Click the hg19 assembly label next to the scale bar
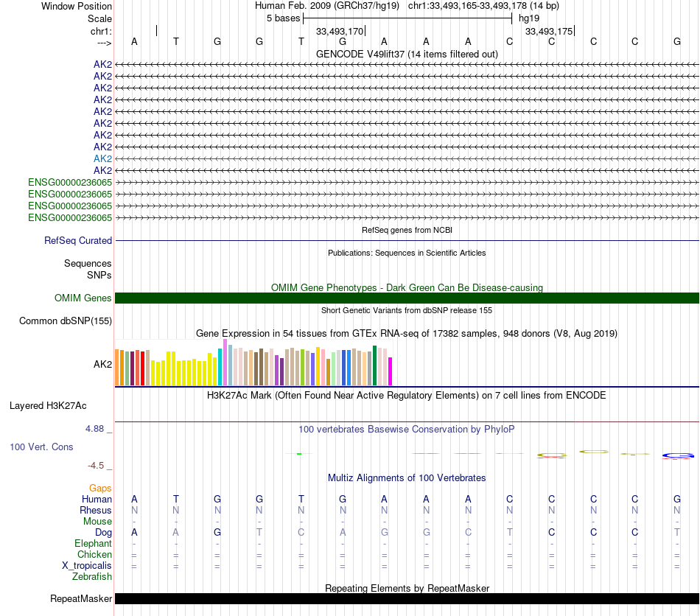The height and width of the screenshot is (616, 700). [x=529, y=18]
